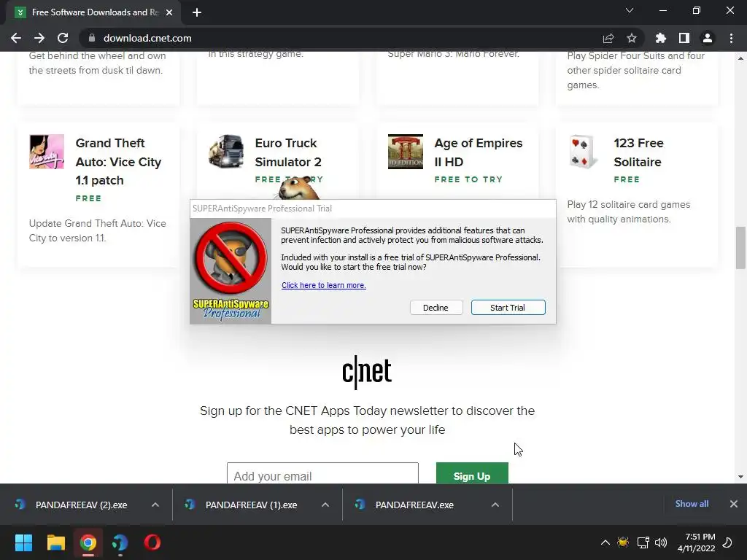The width and height of the screenshot is (747, 560).
Task: Click 'Update Grand Theft Auto: Vice City' description
Action: tap(98, 230)
